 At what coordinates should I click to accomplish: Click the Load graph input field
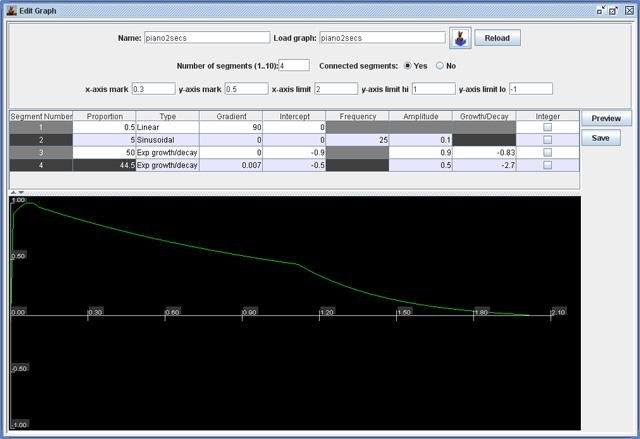coord(382,38)
